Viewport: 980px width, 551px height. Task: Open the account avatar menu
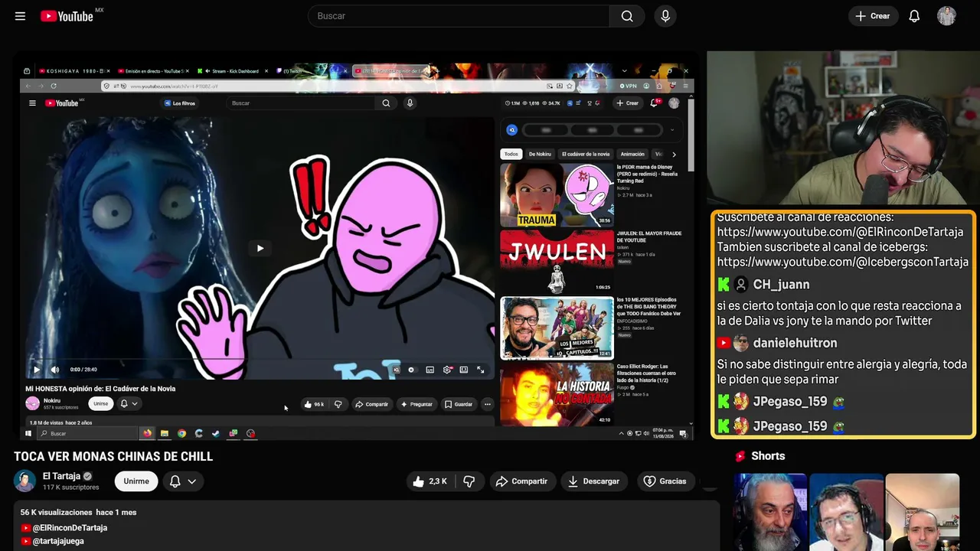(946, 16)
